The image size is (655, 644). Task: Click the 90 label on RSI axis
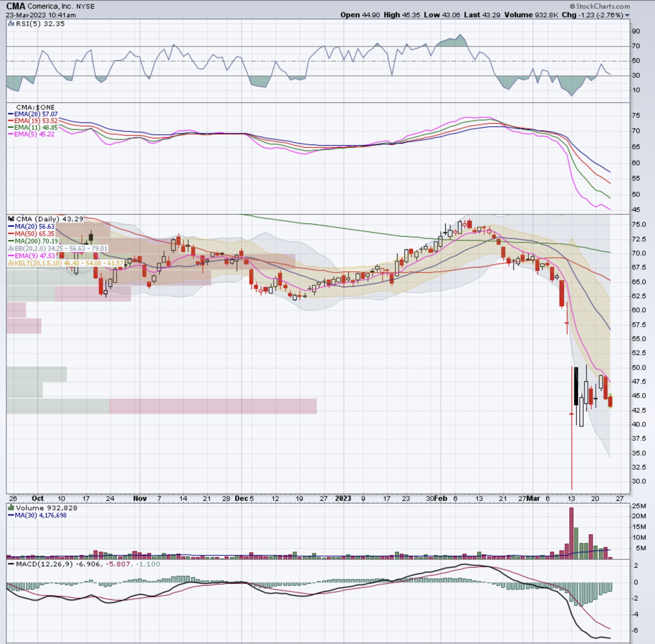click(636, 31)
